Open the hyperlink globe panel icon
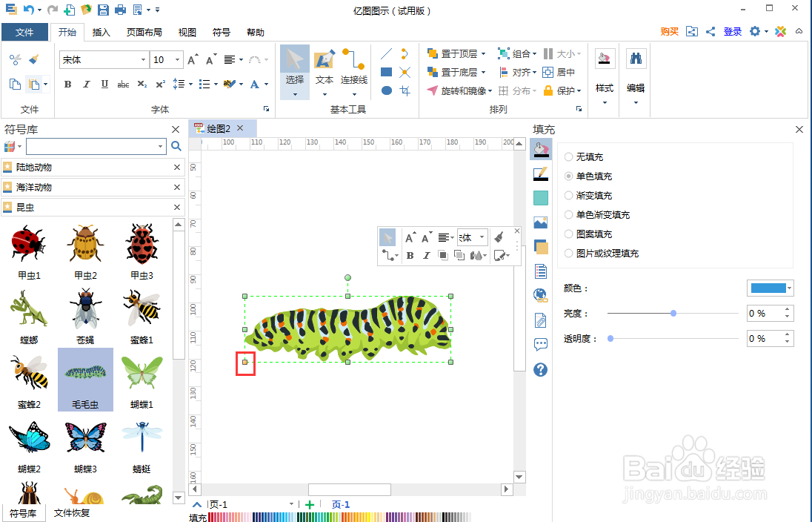The width and height of the screenshot is (812, 522). tap(541, 295)
